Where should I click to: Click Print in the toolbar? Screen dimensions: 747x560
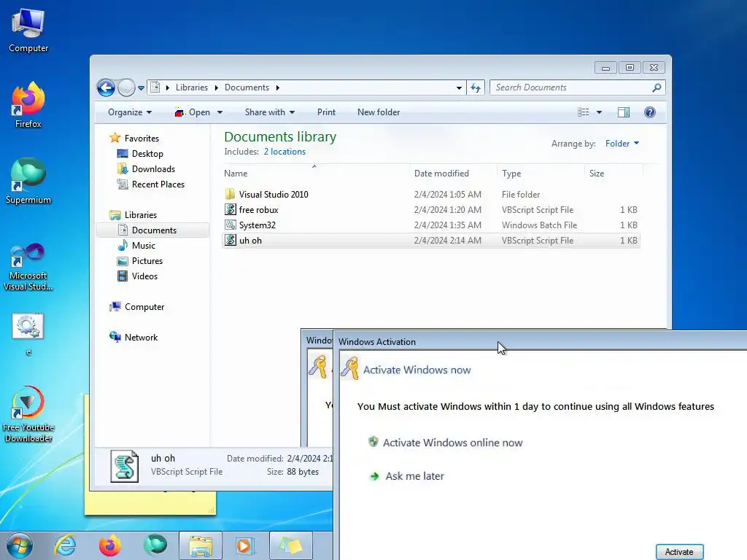[326, 112]
